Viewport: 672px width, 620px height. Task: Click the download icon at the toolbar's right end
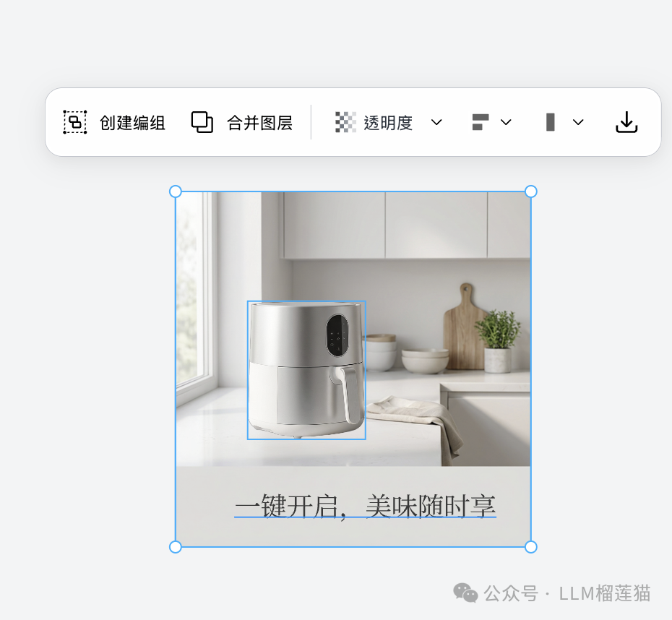(x=626, y=122)
